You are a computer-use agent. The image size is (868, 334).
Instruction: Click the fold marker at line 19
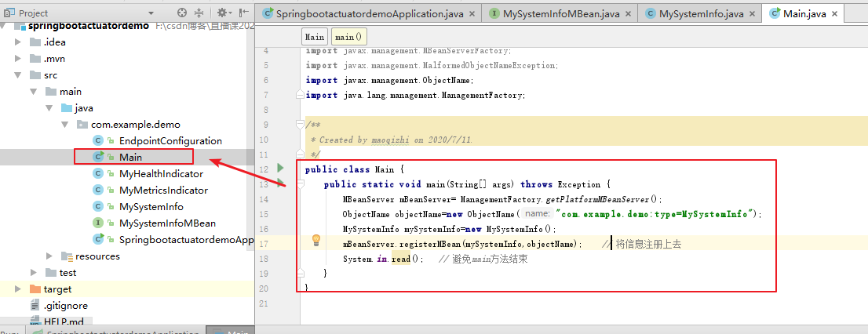coord(300,273)
